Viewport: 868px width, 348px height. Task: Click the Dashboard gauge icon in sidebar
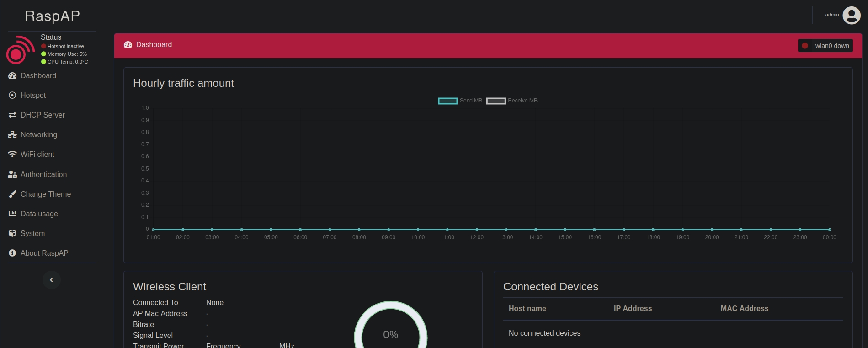[x=12, y=76]
